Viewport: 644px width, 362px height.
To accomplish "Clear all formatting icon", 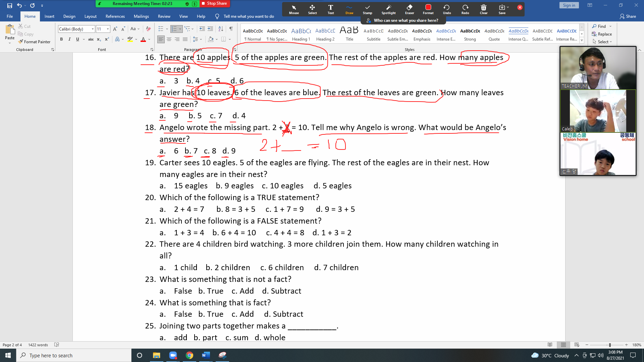I will tap(148, 29).
